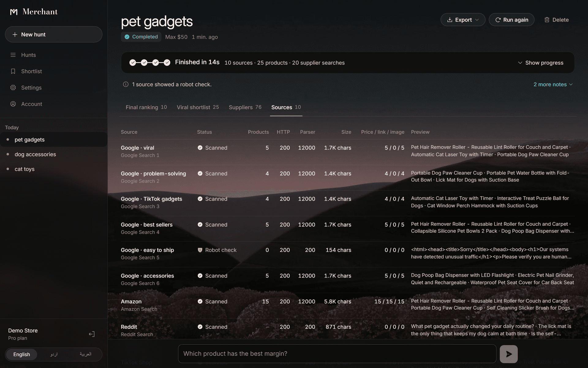Click the New hunt button
This screenshot has height=368, width=588.
coord(54,35)
